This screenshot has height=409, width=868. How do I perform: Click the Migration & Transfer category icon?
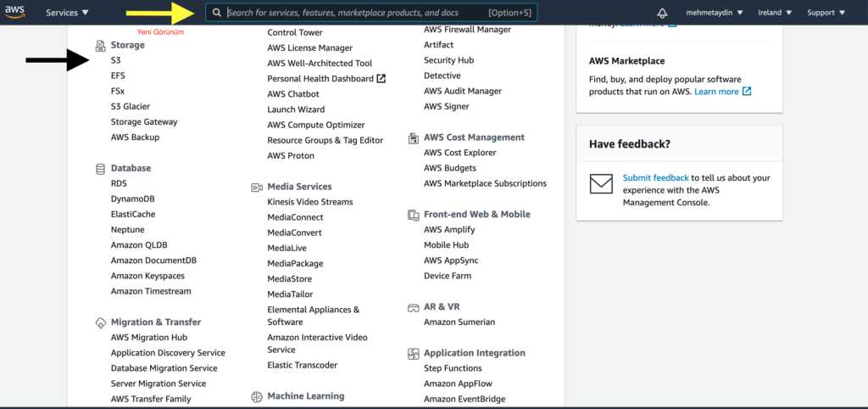coord(100,322)
